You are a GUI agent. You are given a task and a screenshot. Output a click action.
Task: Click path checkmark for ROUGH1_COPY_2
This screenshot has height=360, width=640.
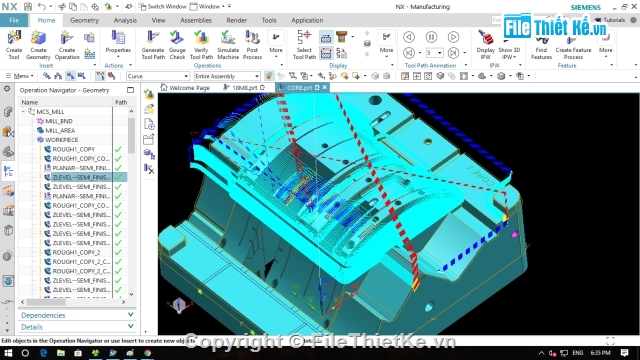coord(118,252)
